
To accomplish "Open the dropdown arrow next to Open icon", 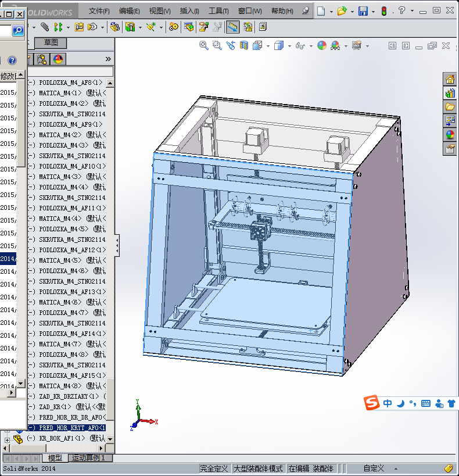I will [352, 12].
